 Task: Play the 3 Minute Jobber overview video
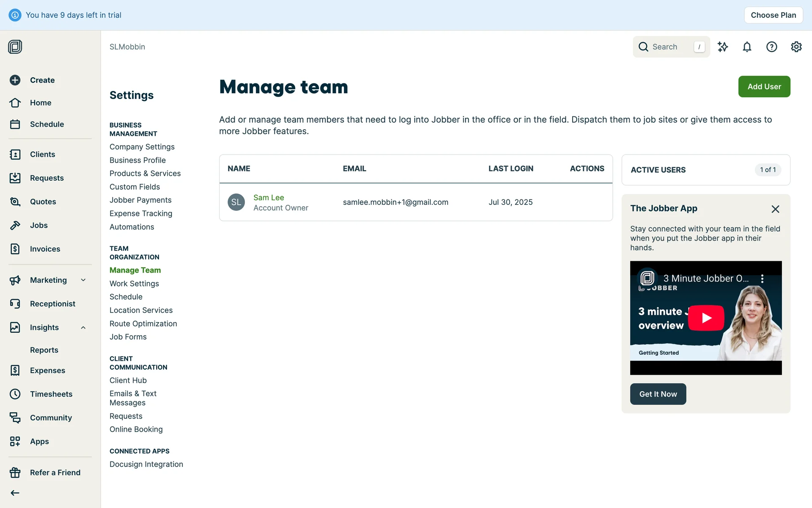point(706,318)
